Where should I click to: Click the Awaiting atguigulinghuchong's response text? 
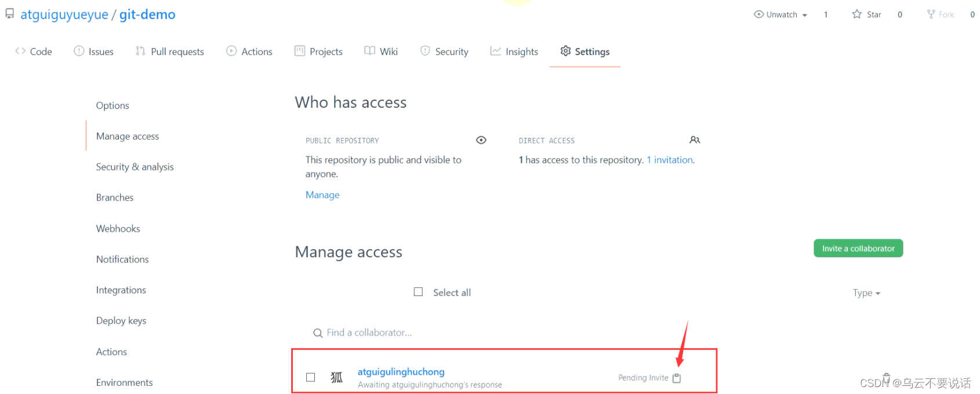pos(430,385)
